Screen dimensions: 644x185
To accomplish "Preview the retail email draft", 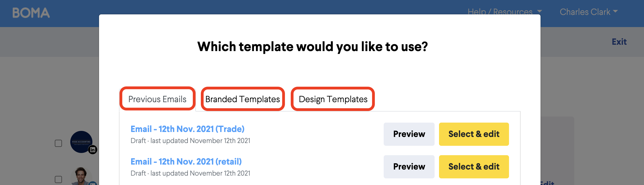I will pyautogui.click(x=409, y=167).
